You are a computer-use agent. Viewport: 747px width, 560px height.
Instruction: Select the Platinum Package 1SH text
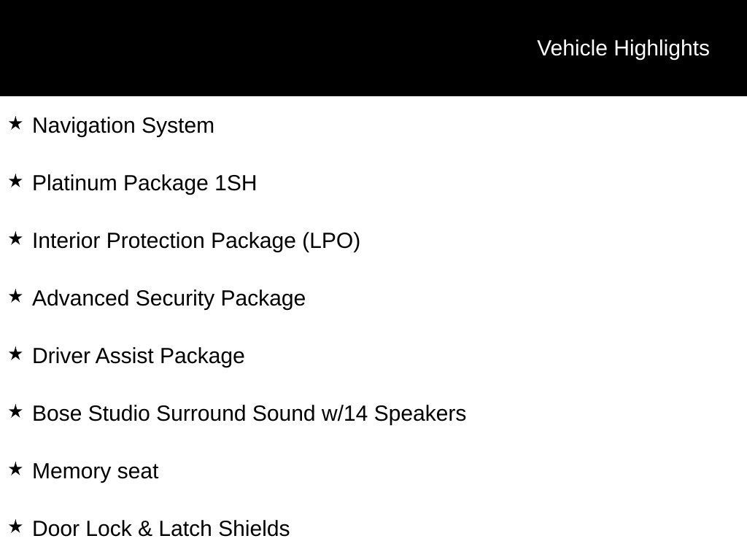click(144, 183)
